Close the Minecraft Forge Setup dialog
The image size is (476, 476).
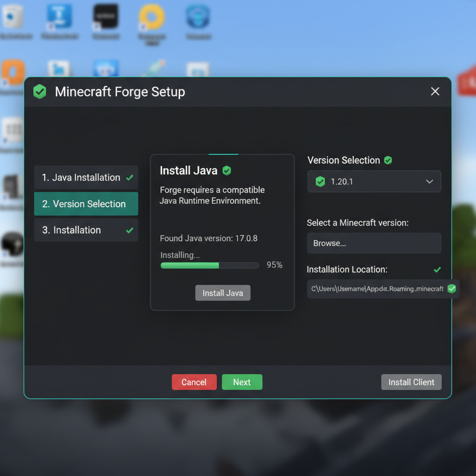(x=435, y=92)
